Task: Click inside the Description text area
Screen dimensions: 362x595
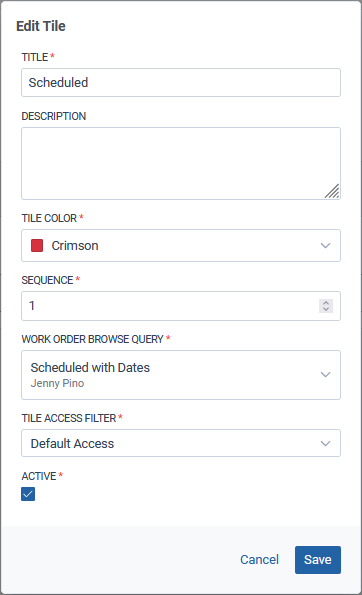Action: tap(181, 164)
